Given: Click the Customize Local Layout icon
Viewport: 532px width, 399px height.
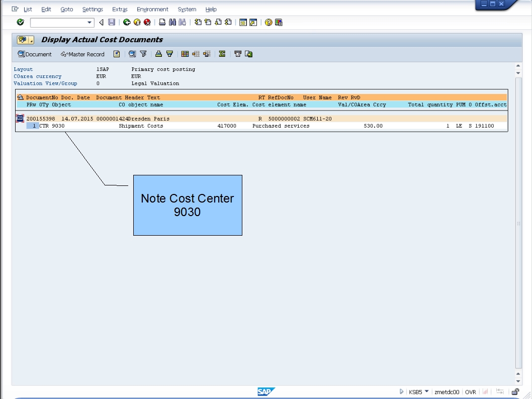Looking at the screenshot, I should coord(279,23).
